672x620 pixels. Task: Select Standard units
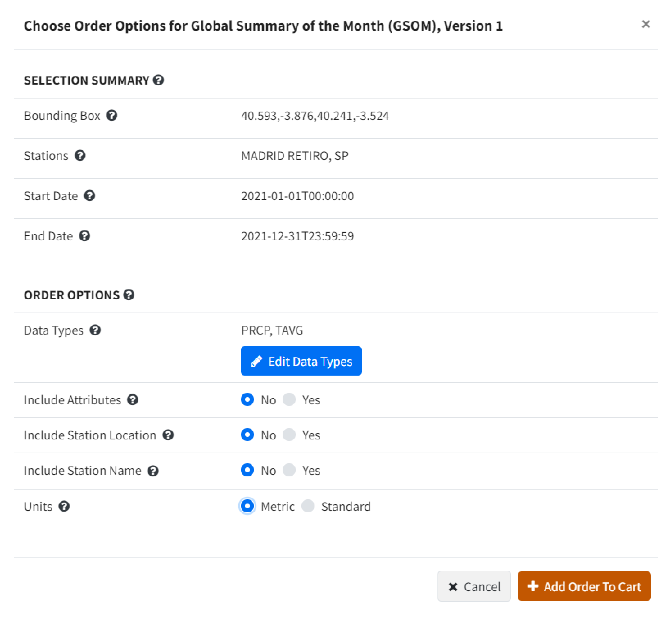click(x=308, y=506)
